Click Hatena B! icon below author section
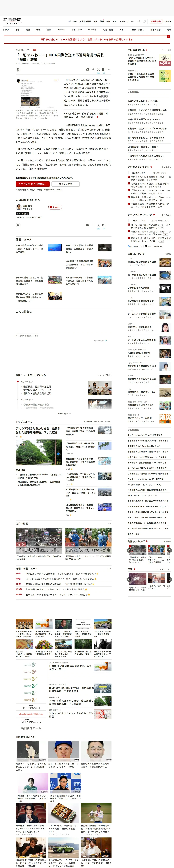Viewport: 174px width, 868px height. pos(104,225)
